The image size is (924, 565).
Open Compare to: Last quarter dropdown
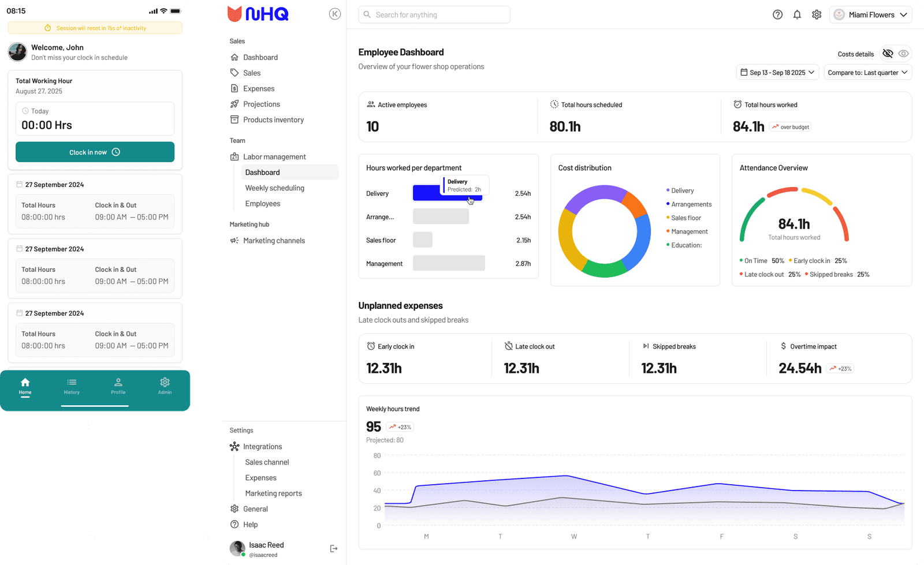pyautogui.click(x=867, y=73)
